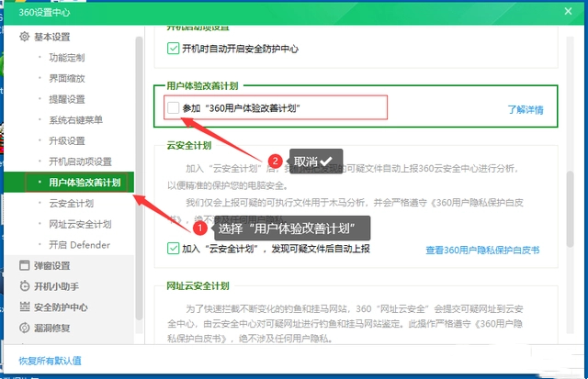Select 用户体验改善计划 sidebar item
The height and width of the screenshot is (379, 588).
click(x=69, y=183)
